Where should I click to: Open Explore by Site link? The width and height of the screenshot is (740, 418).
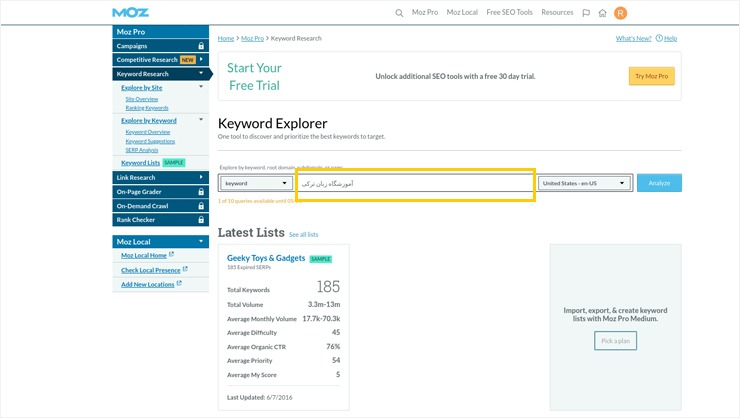click(142, 88)
